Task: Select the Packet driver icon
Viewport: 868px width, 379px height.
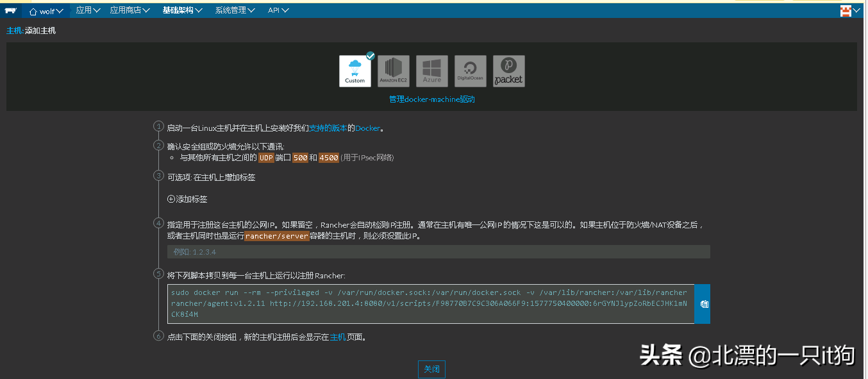Action: [508, 71]
